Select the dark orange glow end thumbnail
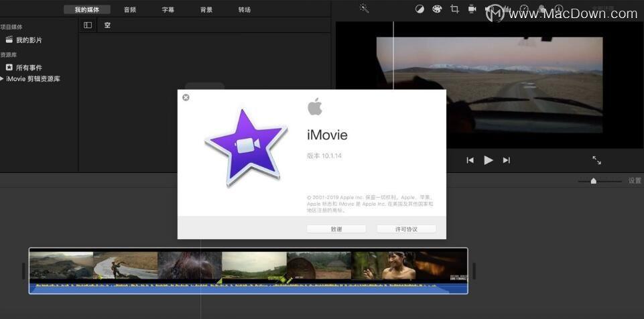The width and height of the screenshot is (644, 319). [x=442, y=265]
